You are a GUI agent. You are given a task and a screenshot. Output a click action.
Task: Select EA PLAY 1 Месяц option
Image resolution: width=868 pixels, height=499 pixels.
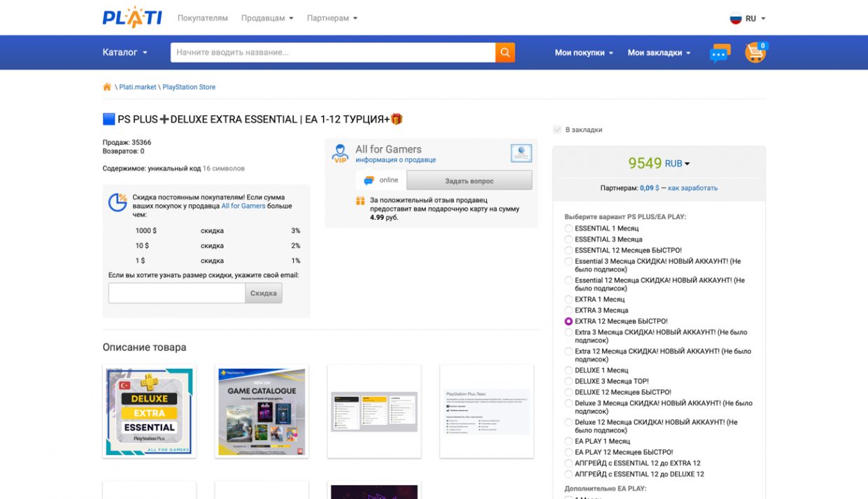[569, 442]
